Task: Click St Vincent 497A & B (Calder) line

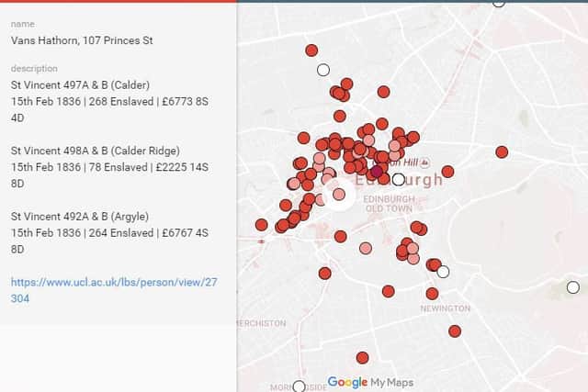Action: point(80,85)
